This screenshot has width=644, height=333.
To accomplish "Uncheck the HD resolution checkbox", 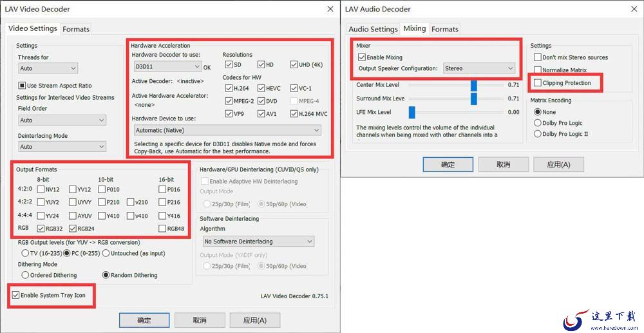I will (261, 64).
